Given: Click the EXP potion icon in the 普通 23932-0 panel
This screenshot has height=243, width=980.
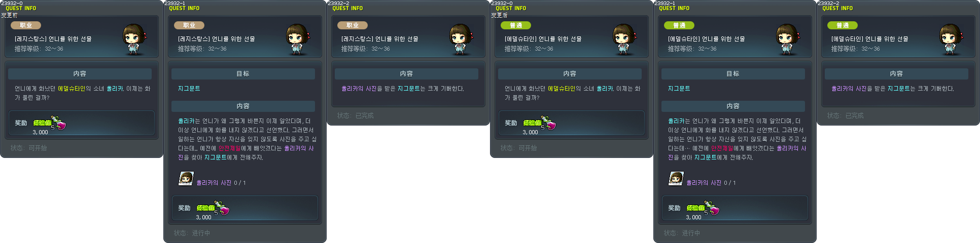Looking at the screenshot, I should pyautogui.click(x=548, y=123).
